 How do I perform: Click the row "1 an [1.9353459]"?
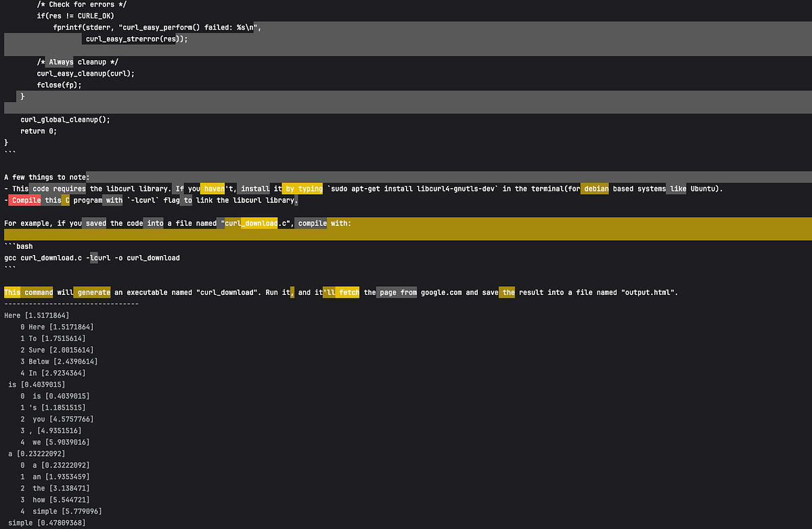point(55,476)
